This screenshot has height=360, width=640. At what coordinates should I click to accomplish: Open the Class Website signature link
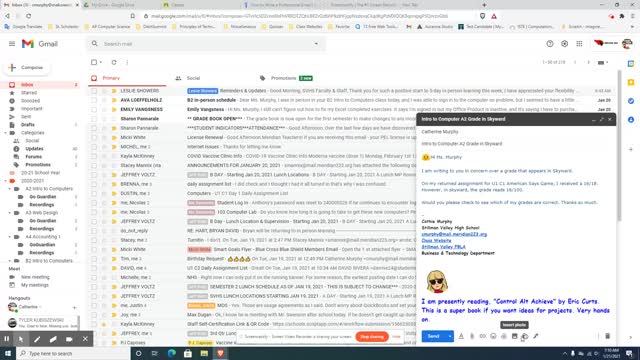pos(436,241)
